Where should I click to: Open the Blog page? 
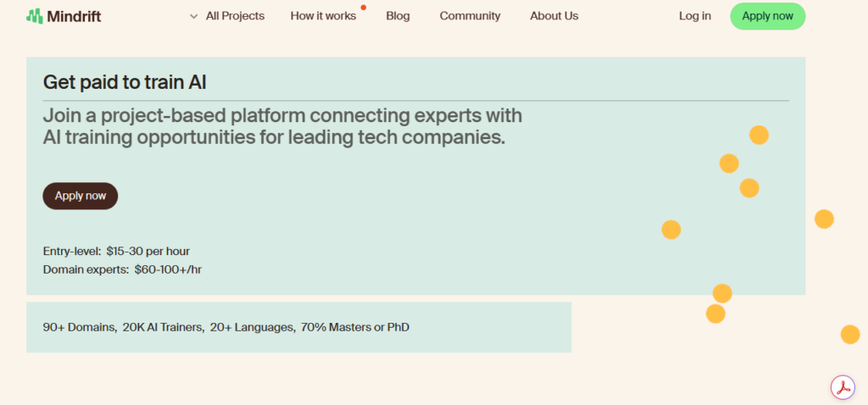398,16
